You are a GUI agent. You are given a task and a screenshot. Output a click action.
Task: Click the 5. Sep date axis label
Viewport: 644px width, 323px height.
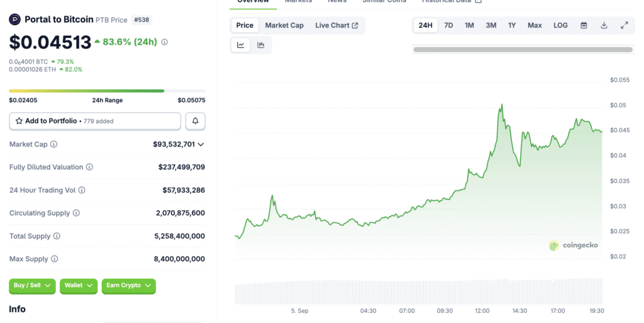[x=300, y=310]
